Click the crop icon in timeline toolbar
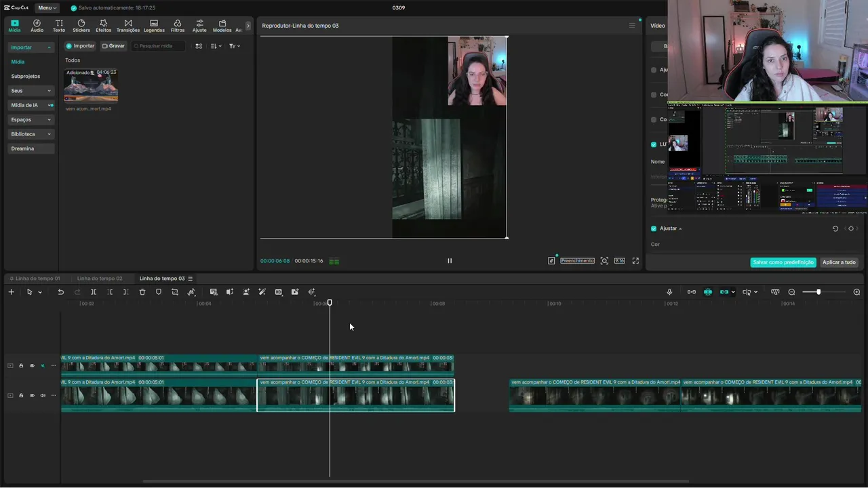 coord(175,292)
